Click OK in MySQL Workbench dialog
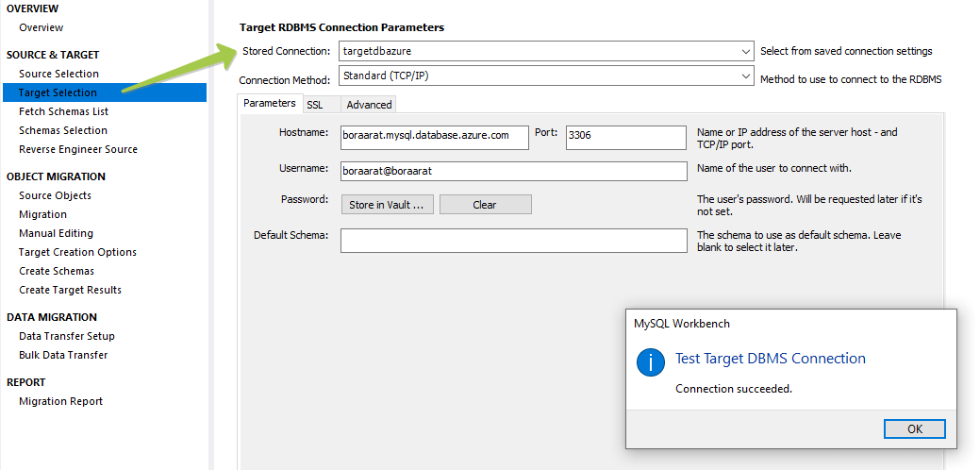 click(x=915, y=428)
